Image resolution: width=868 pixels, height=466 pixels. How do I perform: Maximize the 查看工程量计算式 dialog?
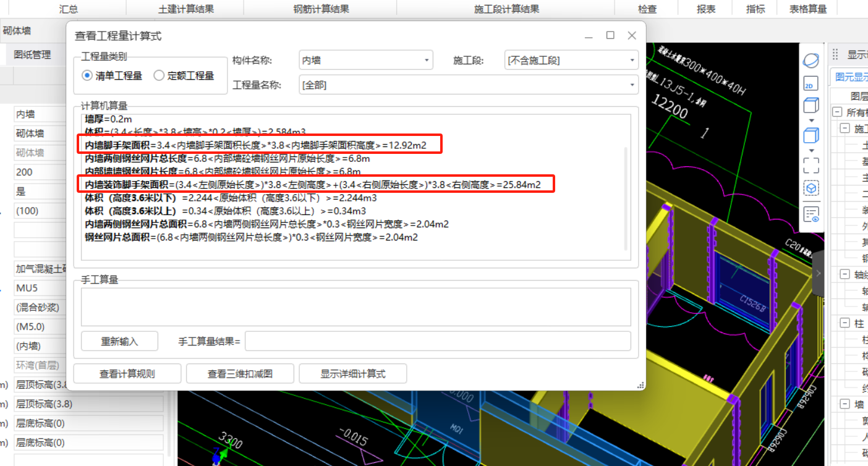tap(610, 35)
